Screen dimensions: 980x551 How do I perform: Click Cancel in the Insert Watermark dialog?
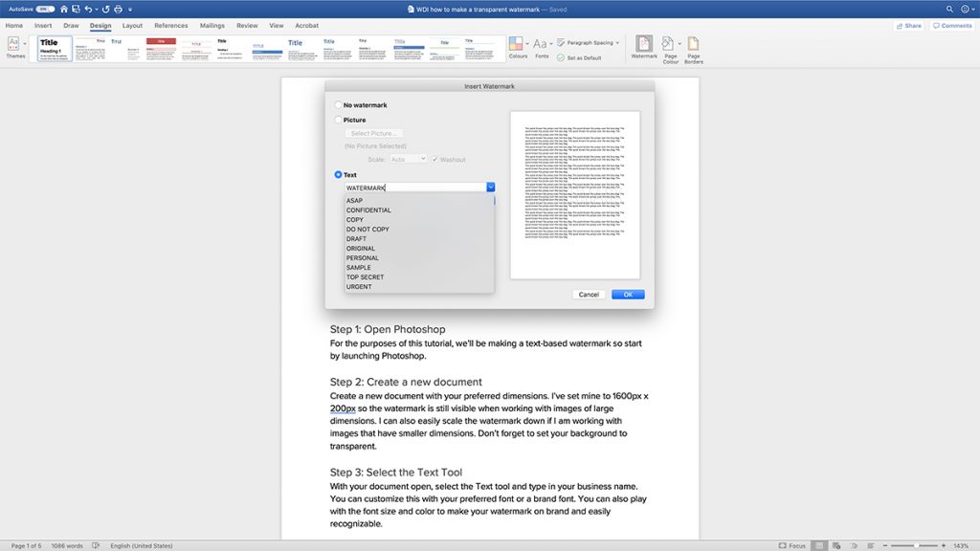click(589, 295)
